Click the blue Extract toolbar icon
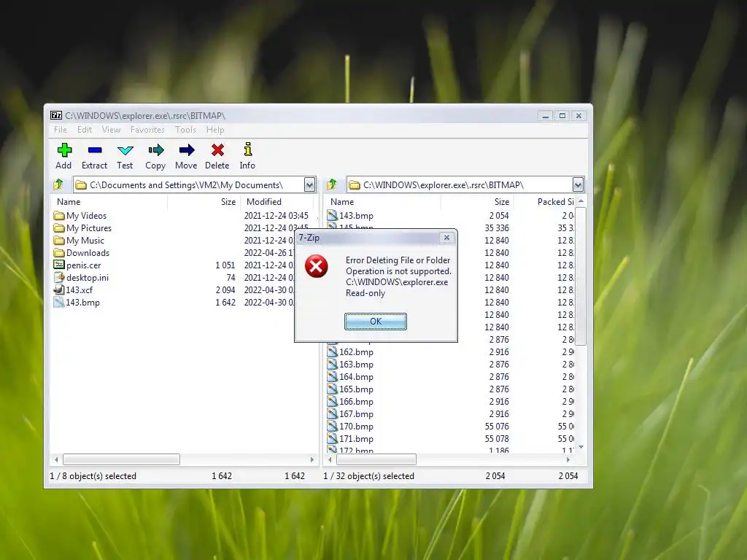Viewport: 747px width, 560px height. coord(95,150)
